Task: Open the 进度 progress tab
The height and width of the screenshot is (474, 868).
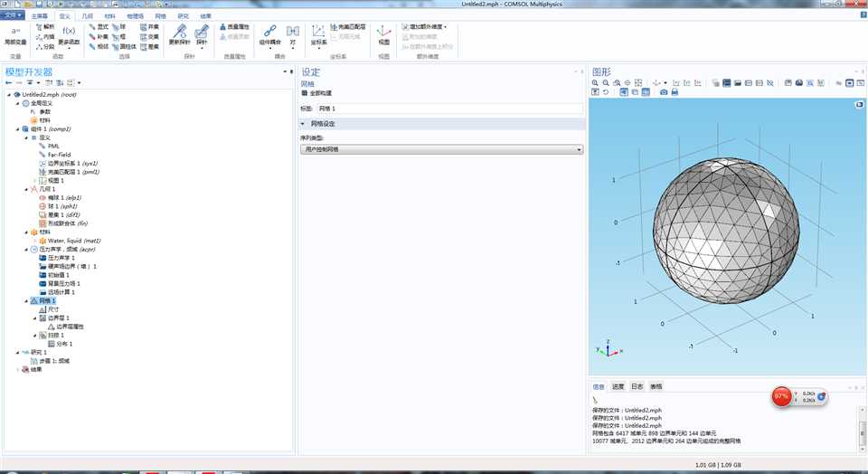Action: [x=618, y=386]
